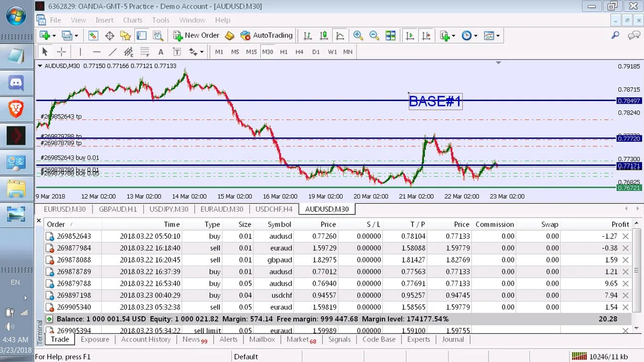Switch to the candlestick chart style
644x362 pixels.
click(x=324, y=35)
